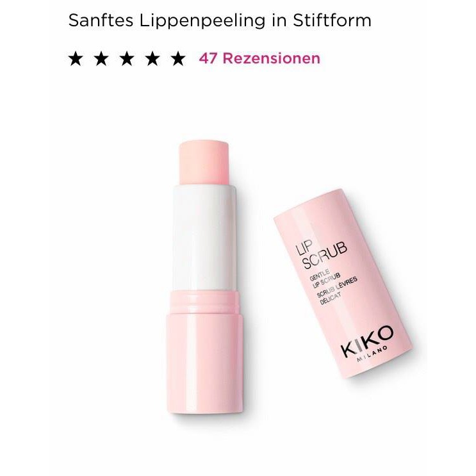This screenshot has height=476, width=476.
Task: Click the first rating star
Action: coord(76,58)
